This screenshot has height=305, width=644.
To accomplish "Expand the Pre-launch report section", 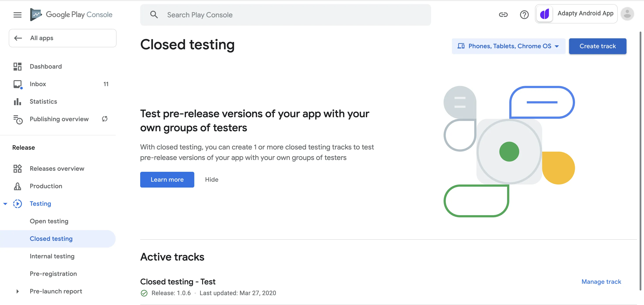I will (x=17, y=291).
